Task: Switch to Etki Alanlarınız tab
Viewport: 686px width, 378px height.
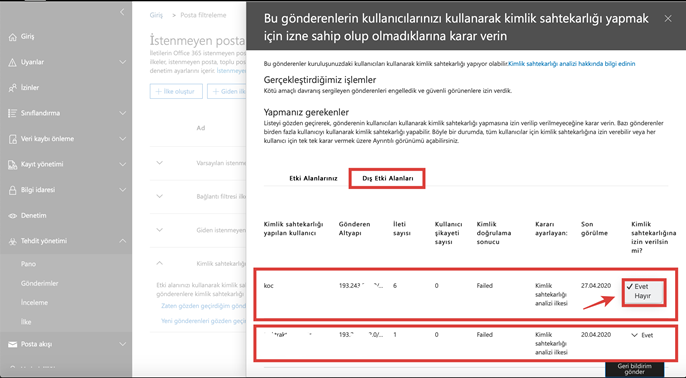Action: 313,178
